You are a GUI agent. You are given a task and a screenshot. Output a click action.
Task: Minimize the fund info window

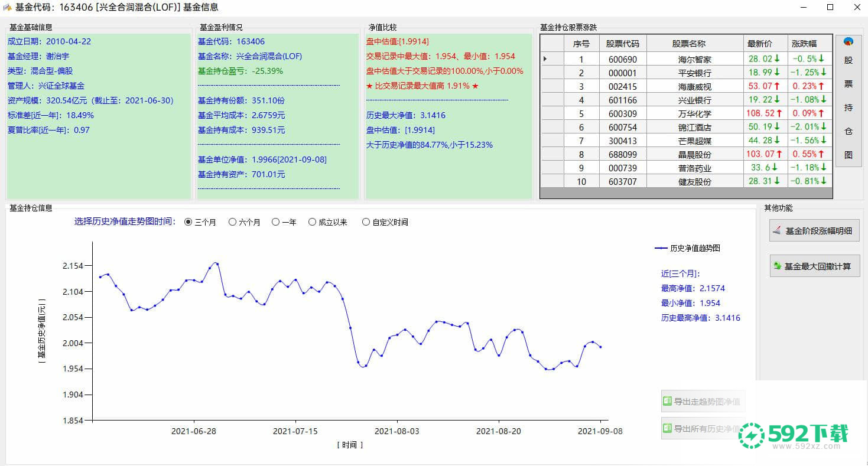click(x=804, y=7)
